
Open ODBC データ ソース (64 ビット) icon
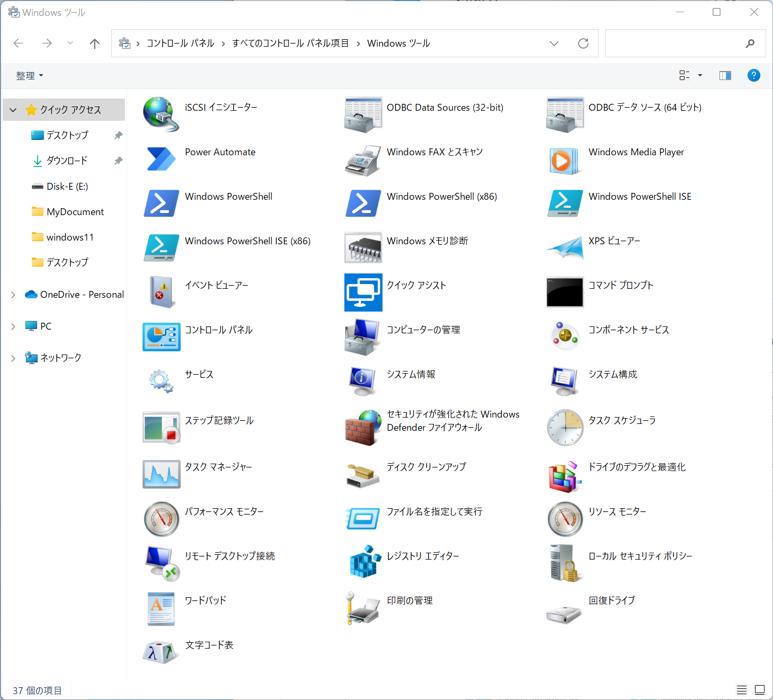[x=565, y=114]
